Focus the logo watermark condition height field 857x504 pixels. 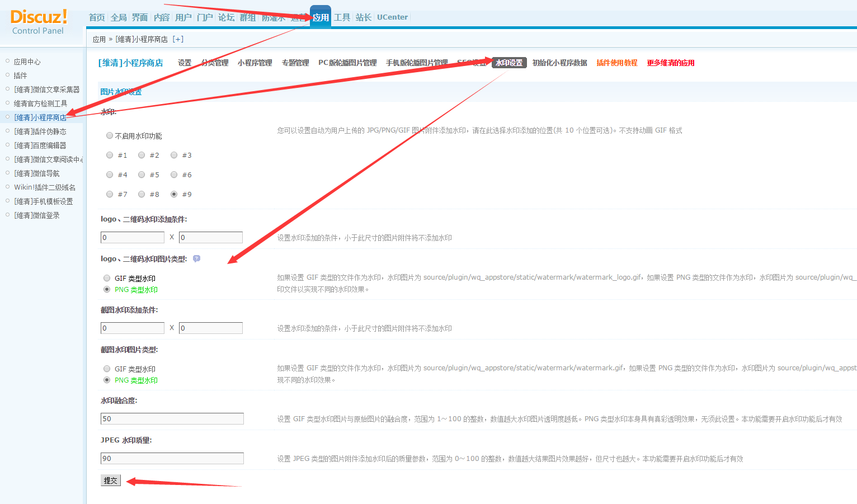(211, 237)
